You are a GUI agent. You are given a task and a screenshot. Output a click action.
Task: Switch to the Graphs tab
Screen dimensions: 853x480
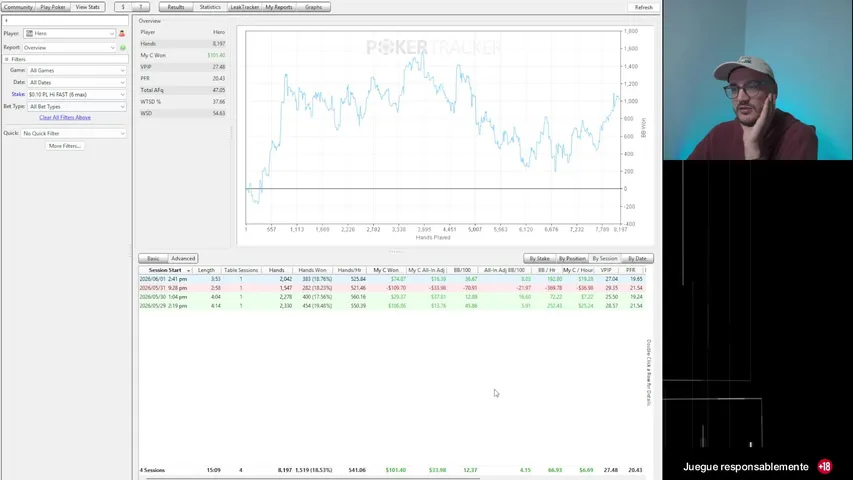(x=313, y=7)
